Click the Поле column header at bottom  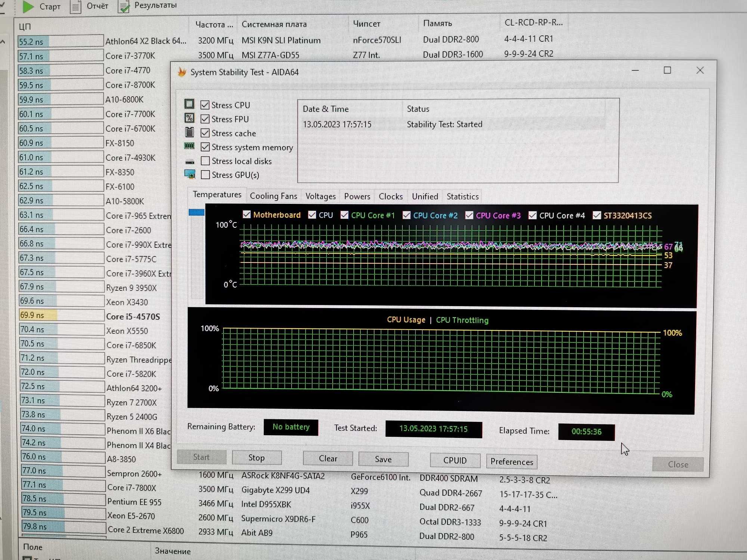point(32,547)
